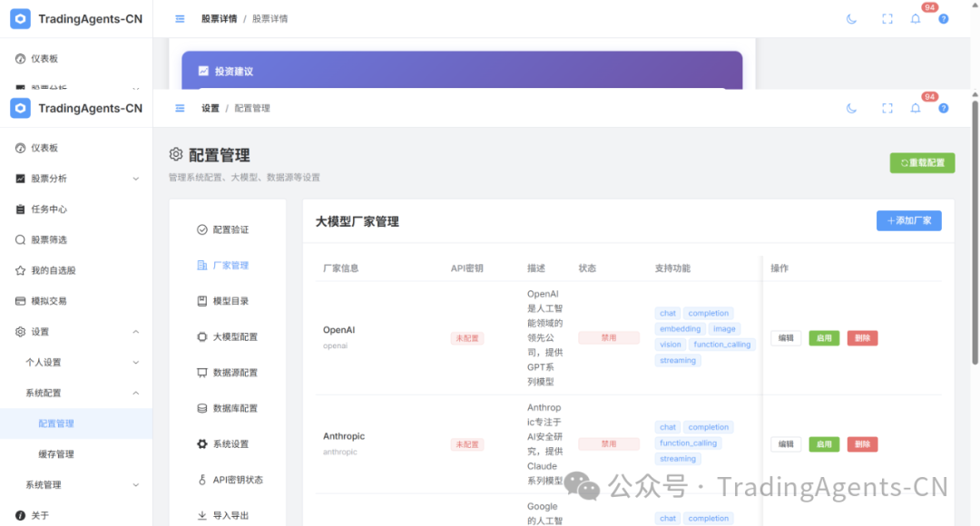This screenshot has height=526, width=980.
Task: Open notifications bell in settings header
Action: [x=916, y=108]
